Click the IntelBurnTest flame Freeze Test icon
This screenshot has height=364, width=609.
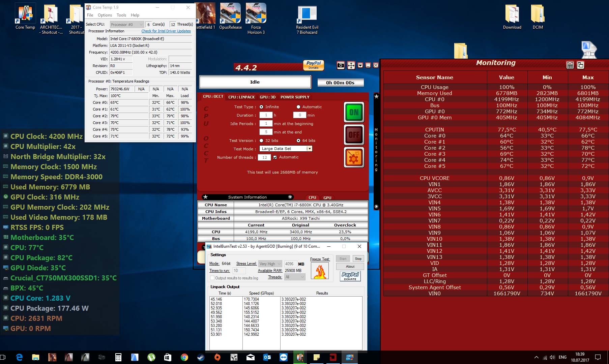pyautogui.click(x=319, y=271)
